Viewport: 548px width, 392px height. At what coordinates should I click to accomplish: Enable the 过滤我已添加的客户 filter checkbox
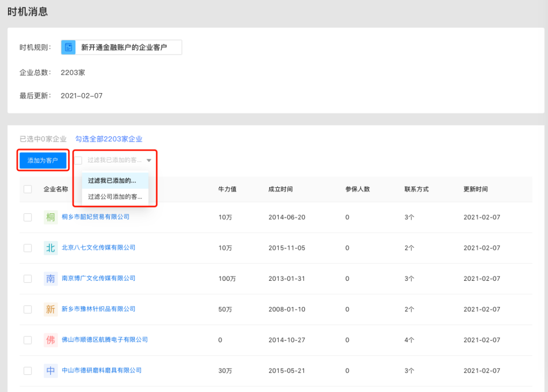[79, 160]
